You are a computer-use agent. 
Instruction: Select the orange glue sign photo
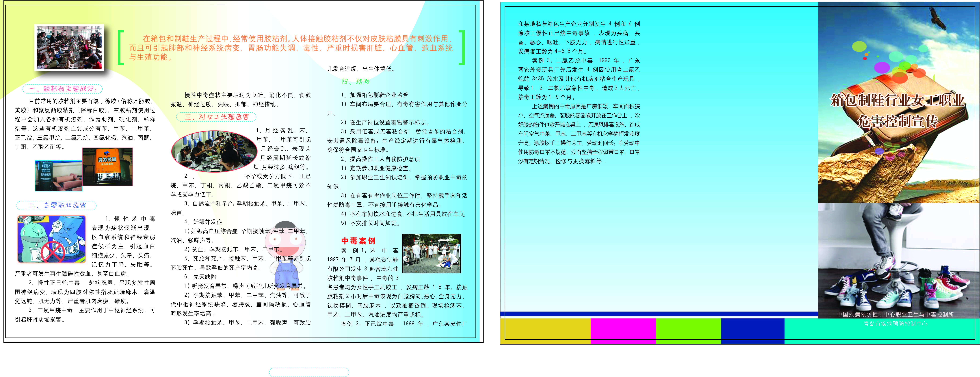click(x=108, y=167)
